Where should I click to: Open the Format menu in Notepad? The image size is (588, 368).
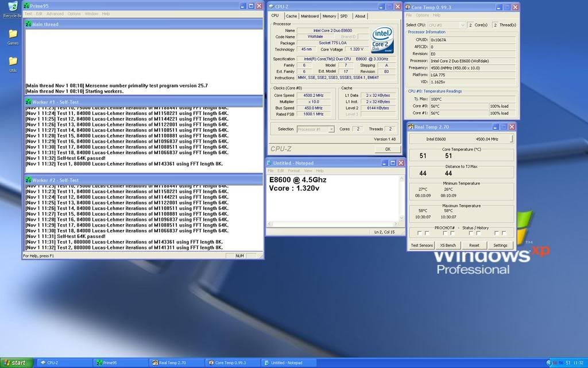[x=293, y=171]
